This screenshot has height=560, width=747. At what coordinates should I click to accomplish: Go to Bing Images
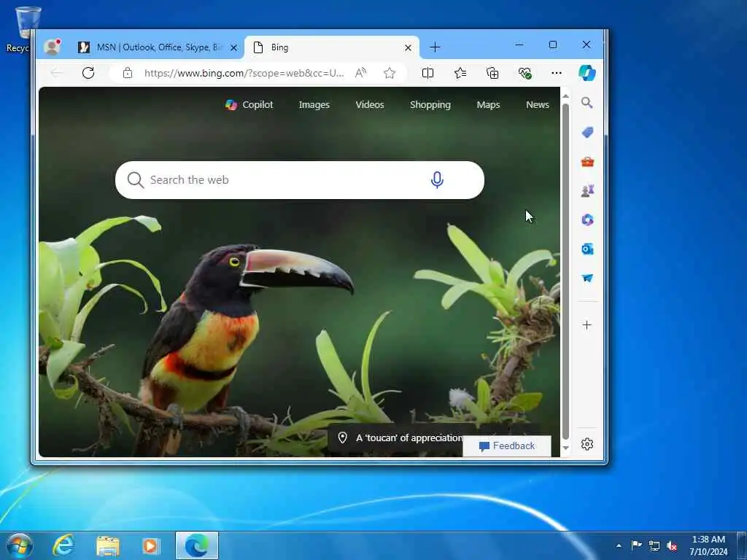(x=314, y=105)
